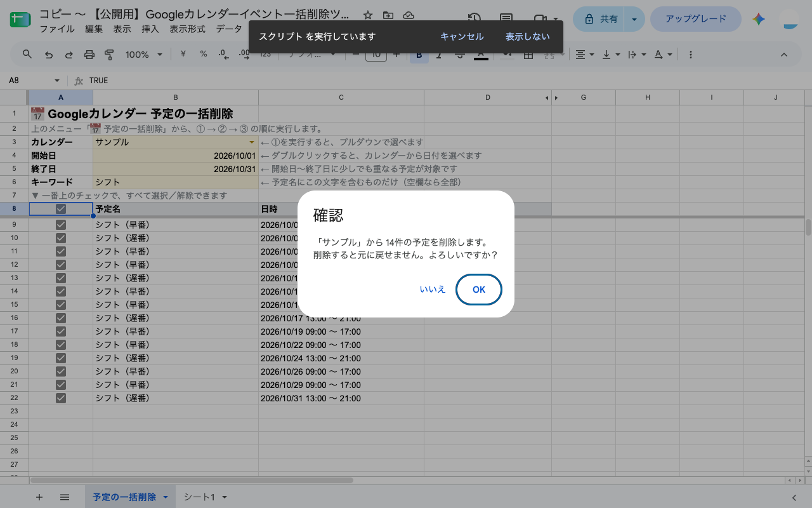Screen dimensions: 812x508
Task: Uncheck the checkbox in row 22
Action: [x=61, y=398]
